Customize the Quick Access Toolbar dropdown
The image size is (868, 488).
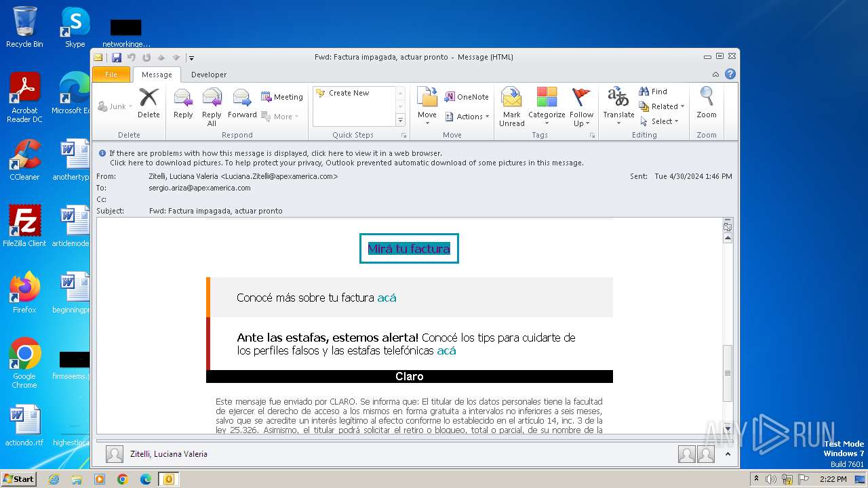[x=192, y=58]
